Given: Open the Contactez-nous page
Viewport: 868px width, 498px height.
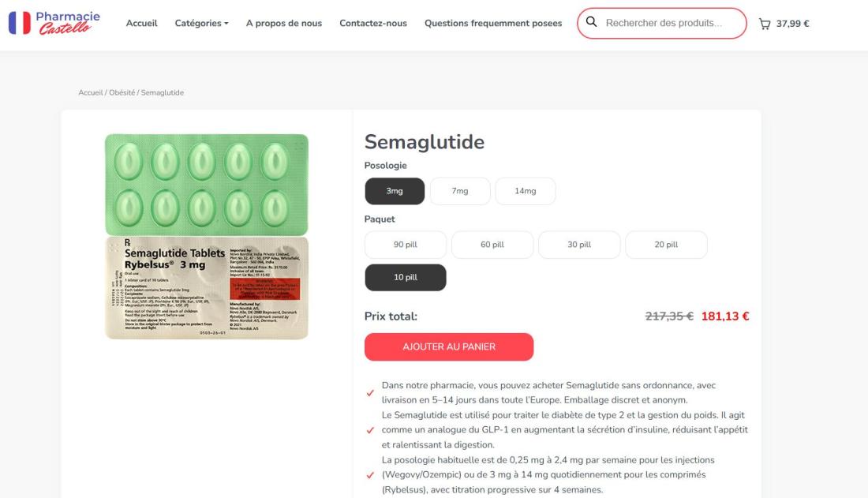Looking at the screenshot, I should 373,23.
